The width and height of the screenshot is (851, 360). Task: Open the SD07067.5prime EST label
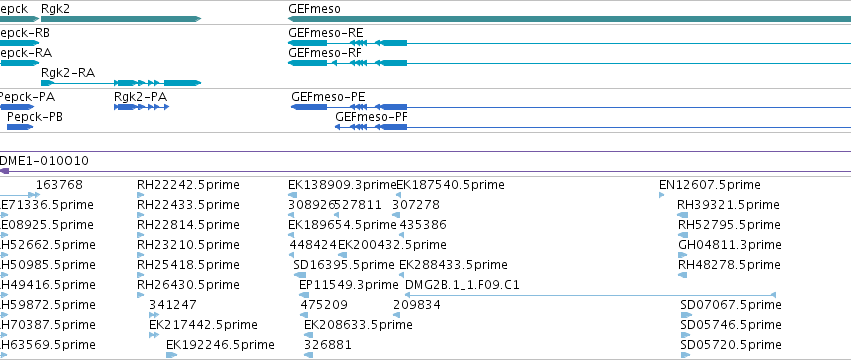pyautogui.click(x=731, y=305)
